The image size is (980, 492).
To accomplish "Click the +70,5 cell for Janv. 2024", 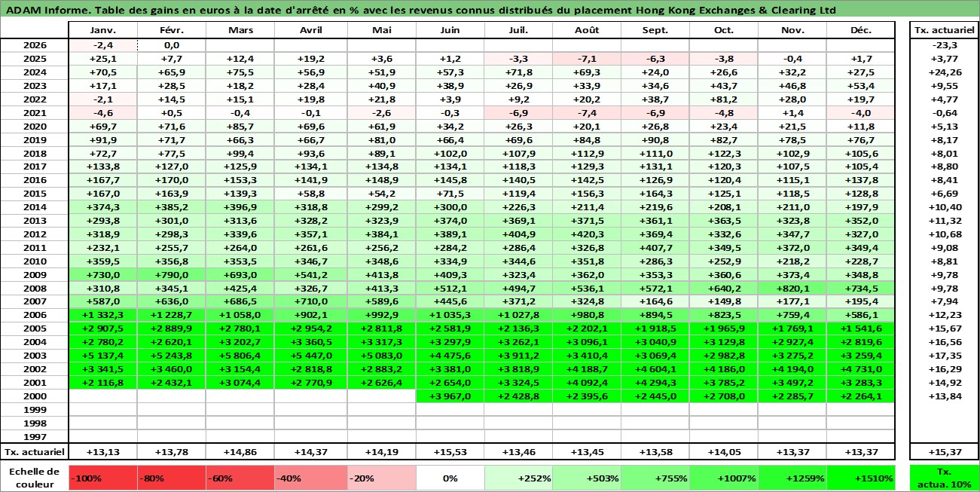I will [102, 72].
